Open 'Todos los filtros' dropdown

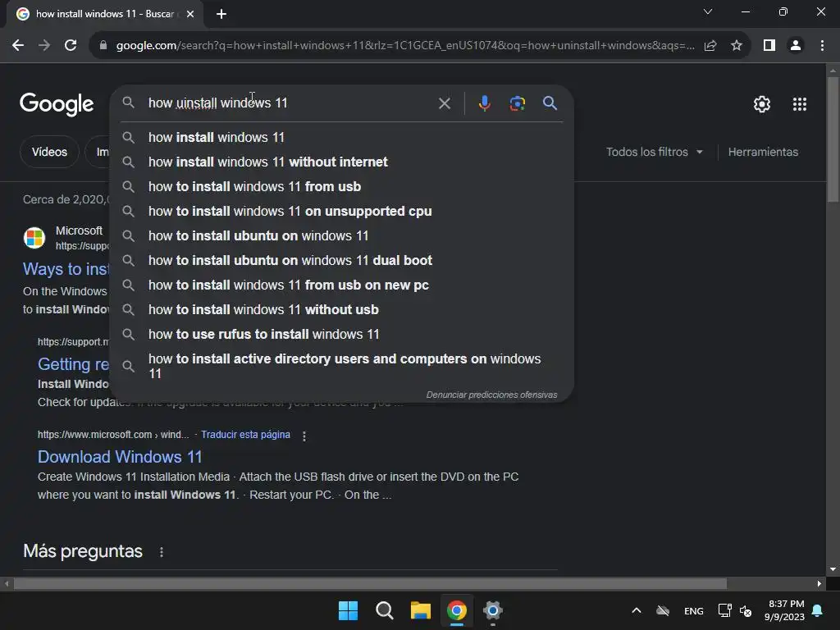coord(654,152)
